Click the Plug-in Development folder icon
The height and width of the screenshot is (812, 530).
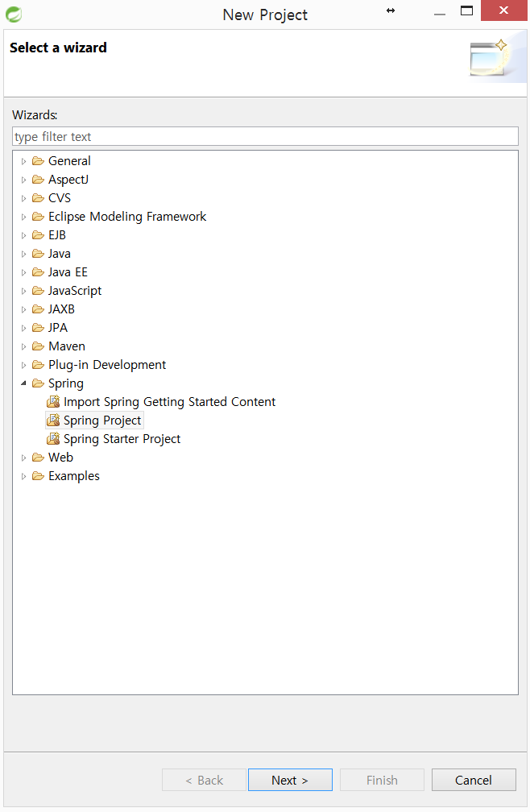pos(38,365)
